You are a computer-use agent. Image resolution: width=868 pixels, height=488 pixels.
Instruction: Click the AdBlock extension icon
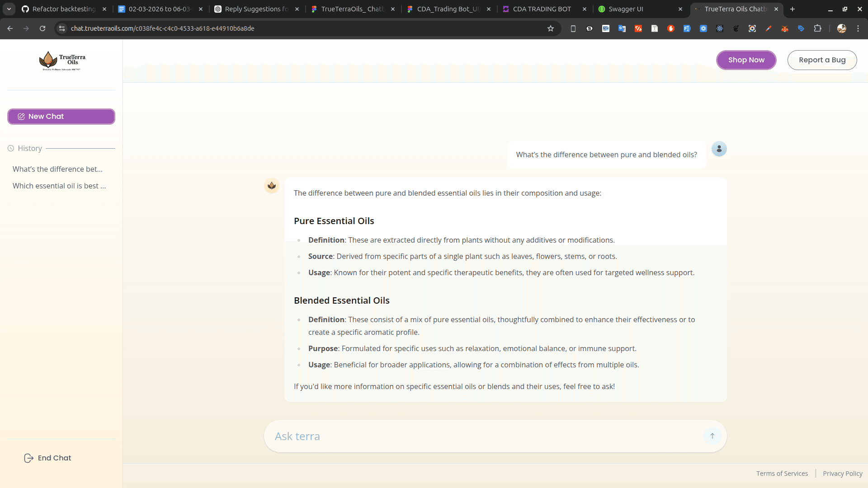click(671, 28)
